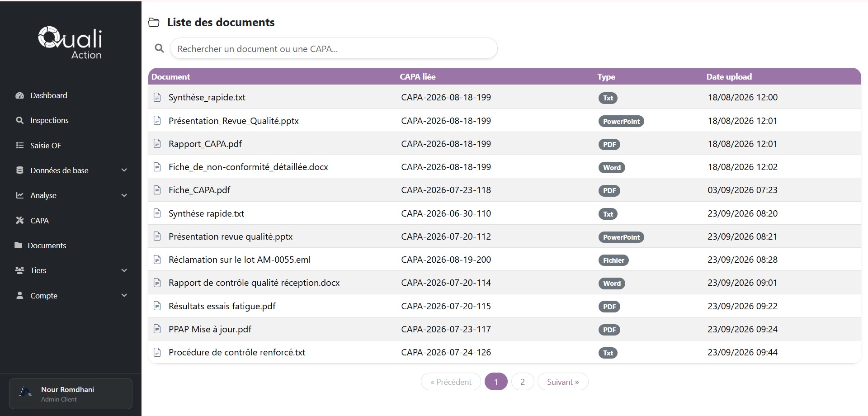Screen dimensions: 868x416
Task: Click the Compte user icon
Action: pyautogui.click(x=19, y=295)
